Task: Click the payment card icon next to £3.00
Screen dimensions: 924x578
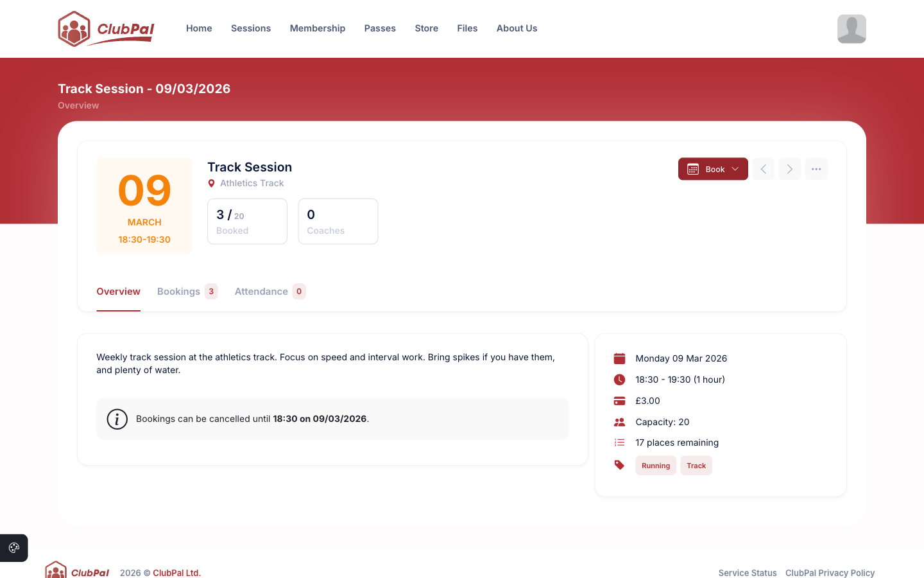Action: point(619,401)
